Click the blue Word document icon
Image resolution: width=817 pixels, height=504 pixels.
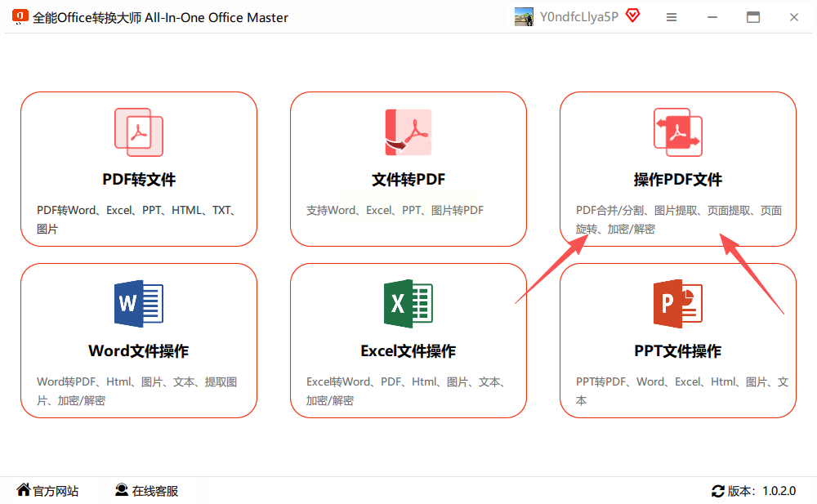pos(139,303)
